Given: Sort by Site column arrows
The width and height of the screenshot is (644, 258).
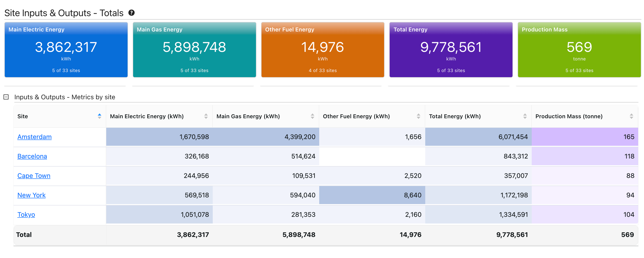Looking at the screenshot, I should pyautogui.click(x=100, y=116).
